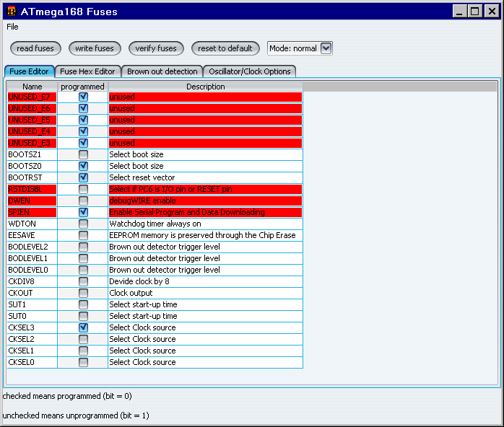Uncheck the BOOTSZ0 fuse checkbox
This screenshot has height=427, width=504.
[x=83, y=167]
